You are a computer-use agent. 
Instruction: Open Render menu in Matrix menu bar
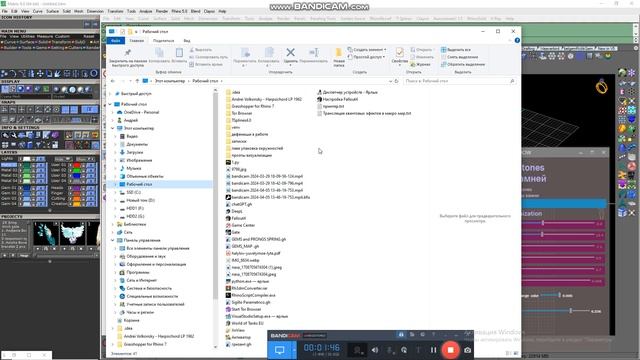click(162, 11)
